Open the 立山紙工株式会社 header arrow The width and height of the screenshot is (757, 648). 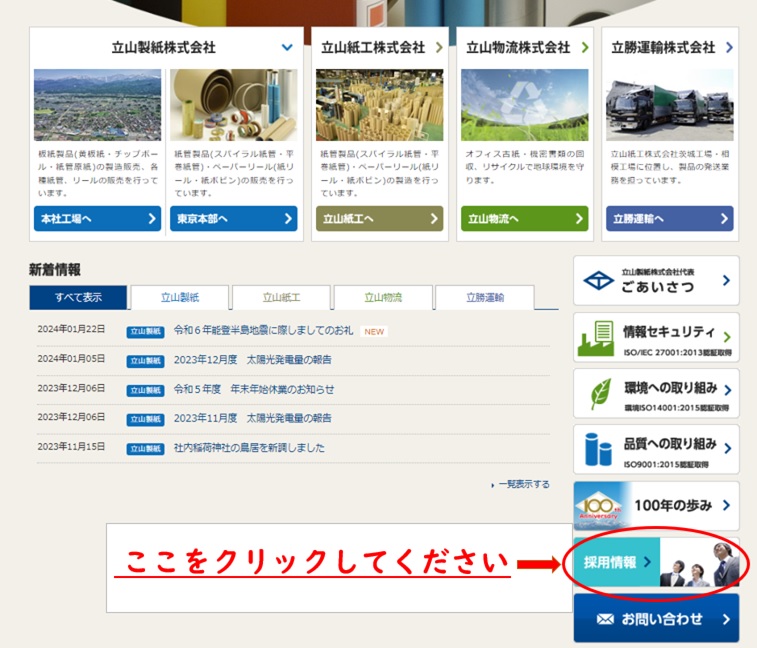439,47
